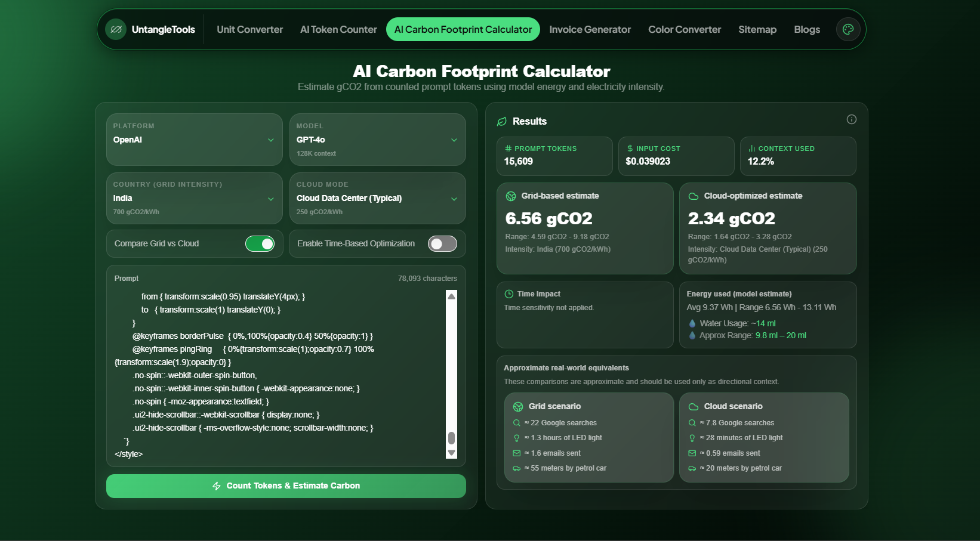980x541 pixels.
Task: Open the Platform dropdown showing OpenAI
Action: (195, 140)
